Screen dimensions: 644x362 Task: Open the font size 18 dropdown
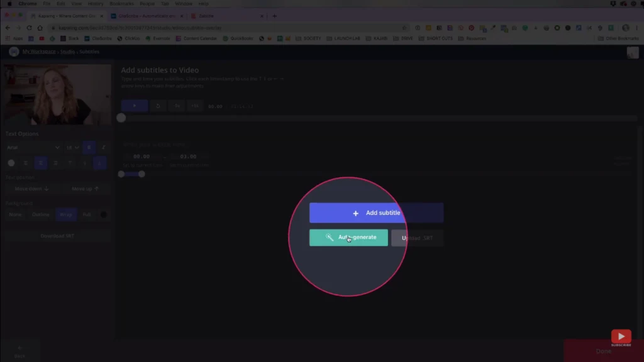72,147
